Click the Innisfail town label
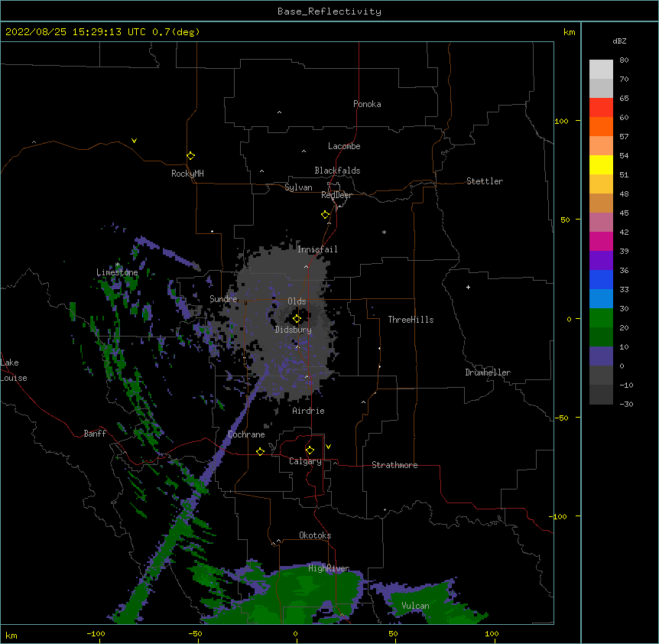The image size is (659, 644). (317, 249)
